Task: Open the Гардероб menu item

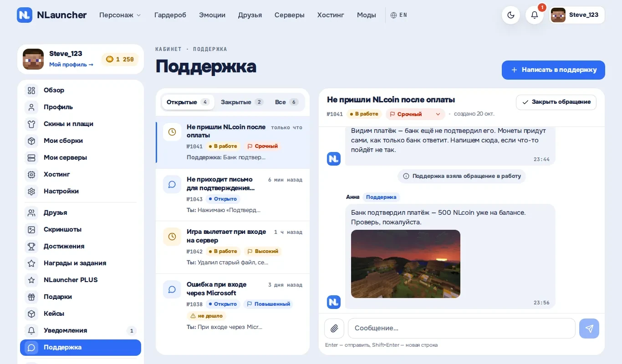Action: pyautogui.click(x=170, y=15)
